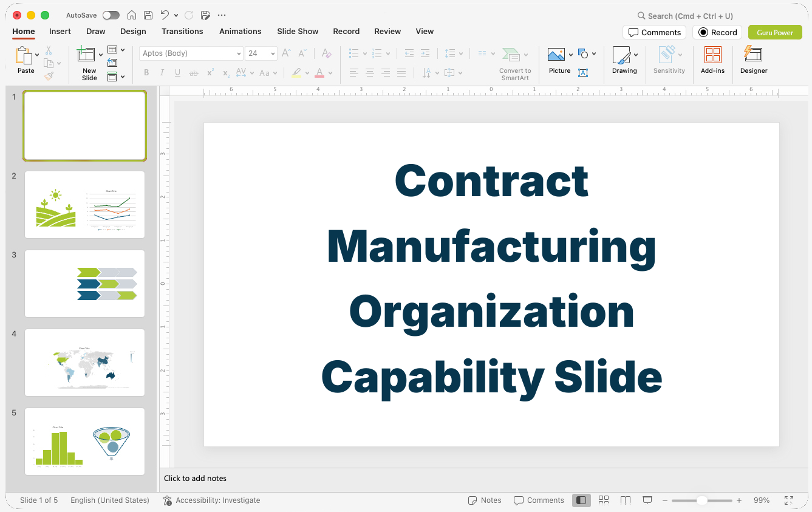
Task: Toggle the AutoSave switch
Action: tap(111, 15)
